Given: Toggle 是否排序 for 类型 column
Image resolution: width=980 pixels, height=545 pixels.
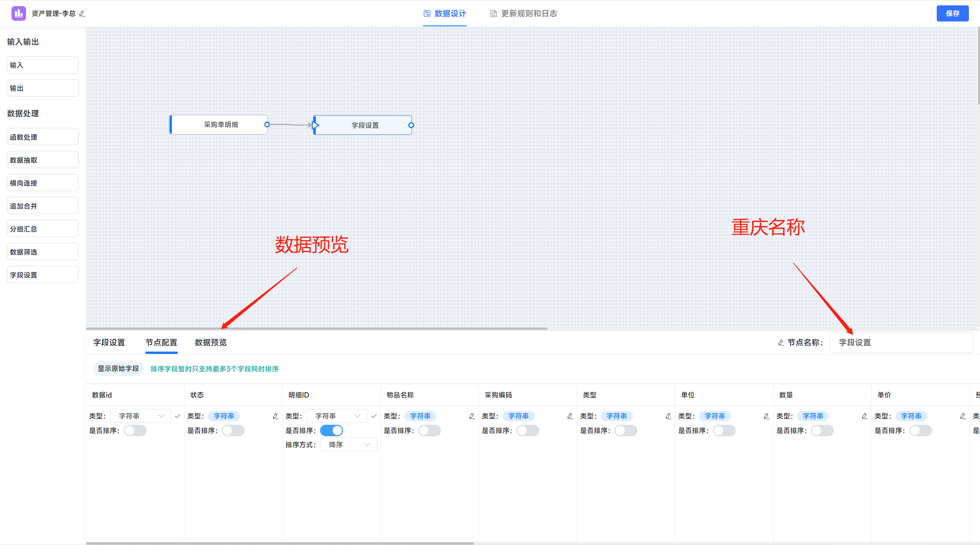Looking at the screenshot, I should (626, 430).
